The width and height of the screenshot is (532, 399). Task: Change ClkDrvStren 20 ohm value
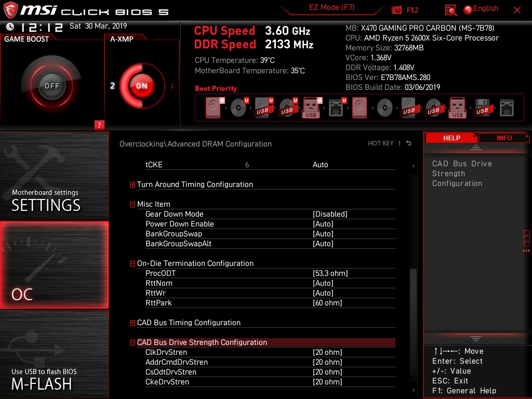point(327,353)
